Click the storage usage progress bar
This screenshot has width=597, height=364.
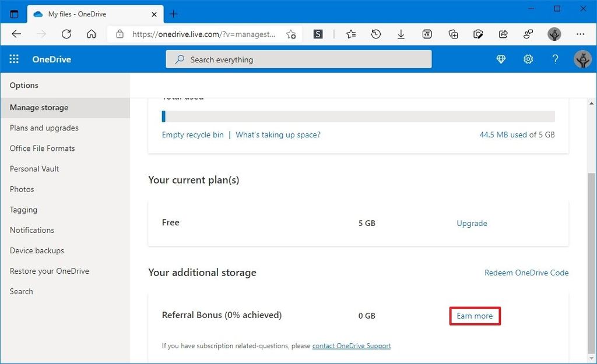pos(358,116)
